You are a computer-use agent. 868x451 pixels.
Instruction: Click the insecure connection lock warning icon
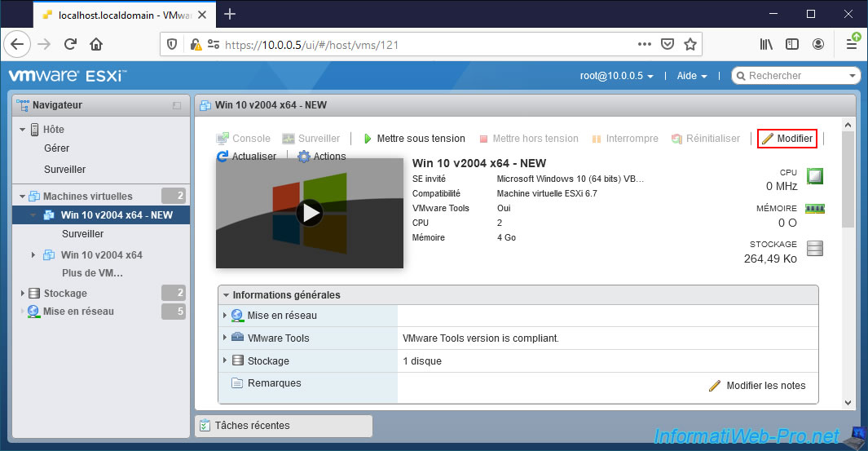pyautogui.click(x=196, y=44)
